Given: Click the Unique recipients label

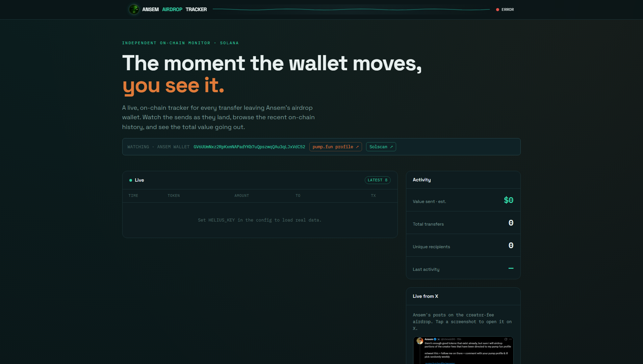Looking at the screenshot, I should coord(431,247).
